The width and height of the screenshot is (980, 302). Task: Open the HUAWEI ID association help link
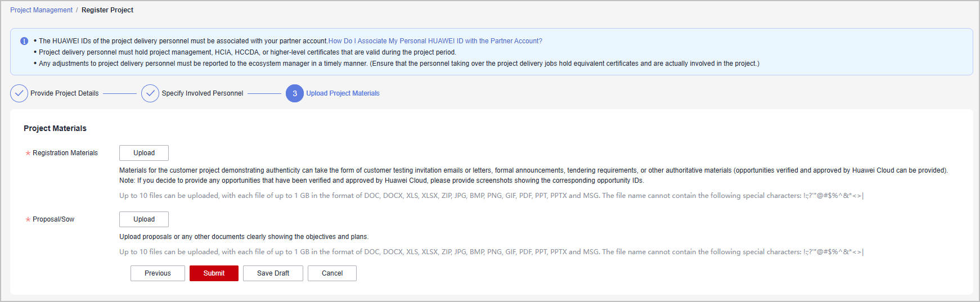coord(435,41)
